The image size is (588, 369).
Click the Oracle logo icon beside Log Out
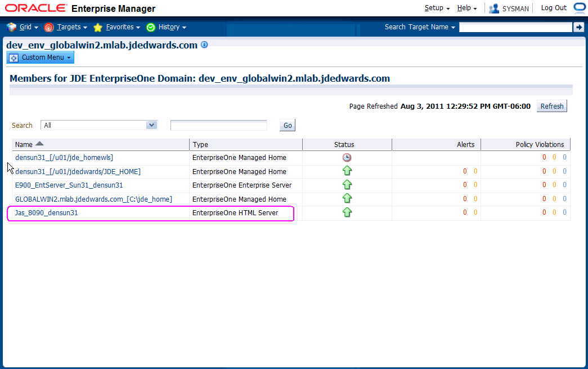[580, 8]
